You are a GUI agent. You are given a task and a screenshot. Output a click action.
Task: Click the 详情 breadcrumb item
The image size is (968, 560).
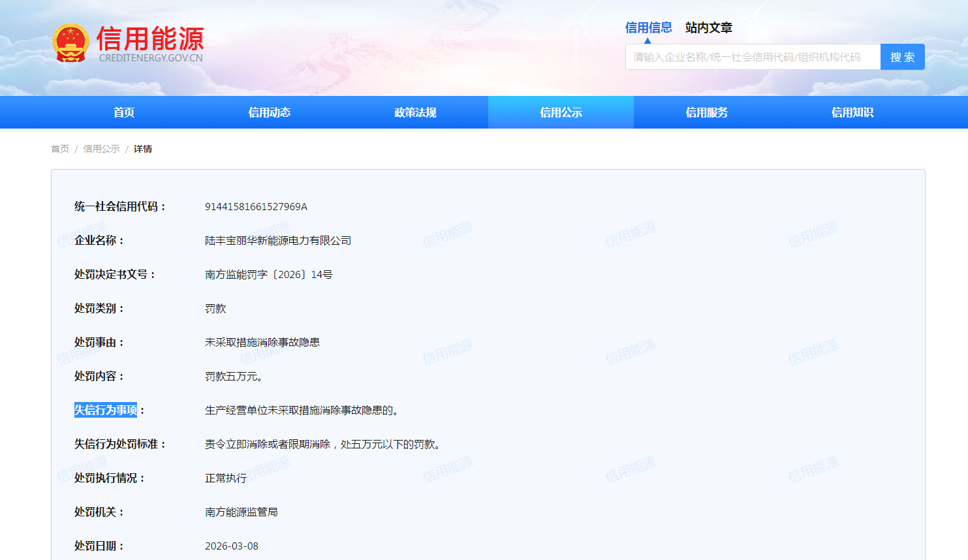click(x=143, y=149)
